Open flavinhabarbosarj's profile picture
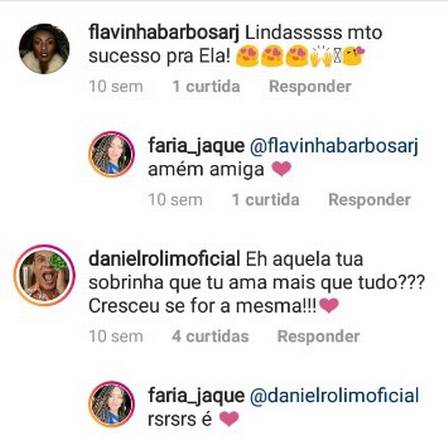Image resolution: width=448 pixels, height=440 pixels. coord(44,49)
